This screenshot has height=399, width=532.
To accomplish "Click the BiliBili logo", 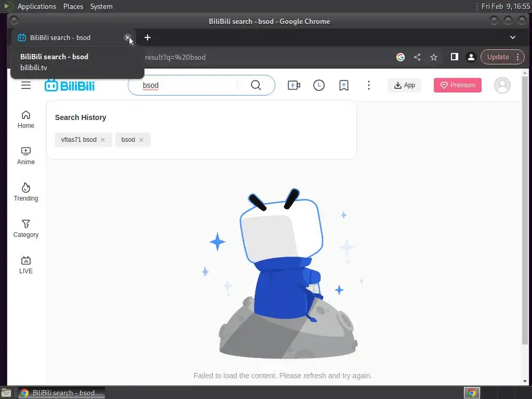I will pos(70,86).
